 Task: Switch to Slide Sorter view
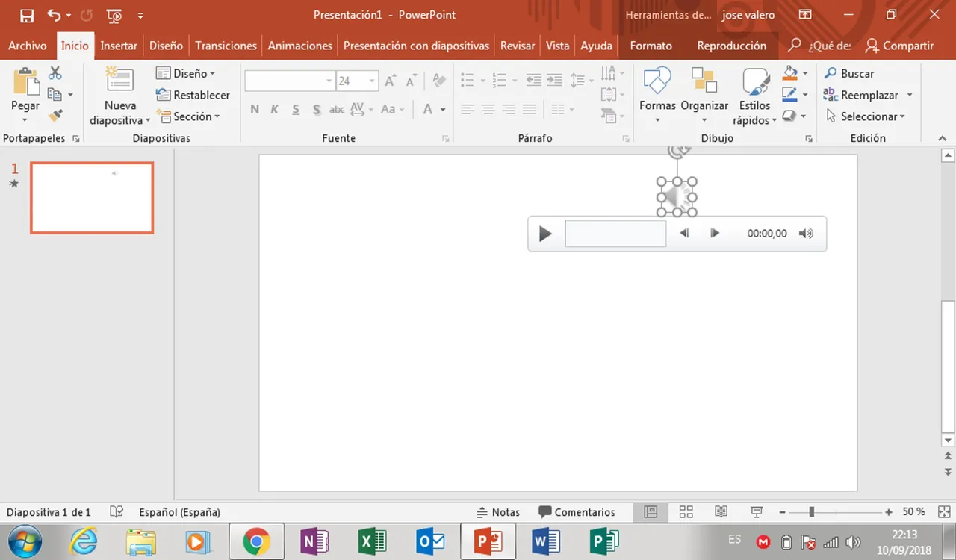[x=686, y=512]
